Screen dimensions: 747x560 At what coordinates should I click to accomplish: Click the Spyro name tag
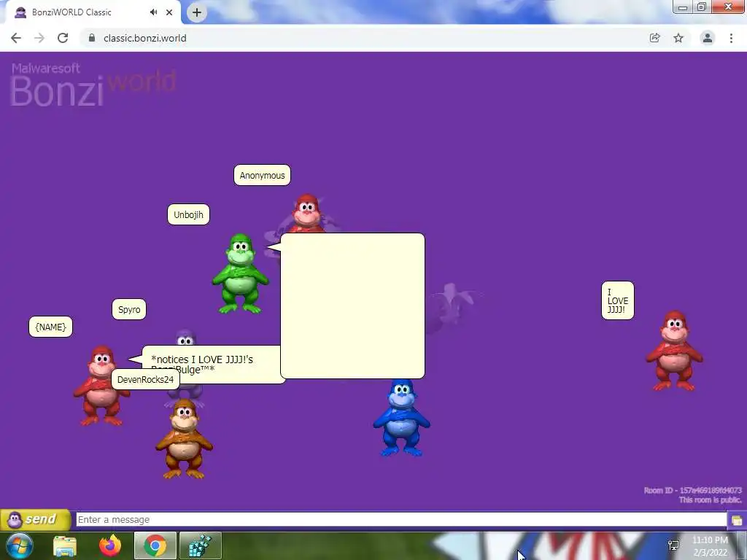[129, 309]
